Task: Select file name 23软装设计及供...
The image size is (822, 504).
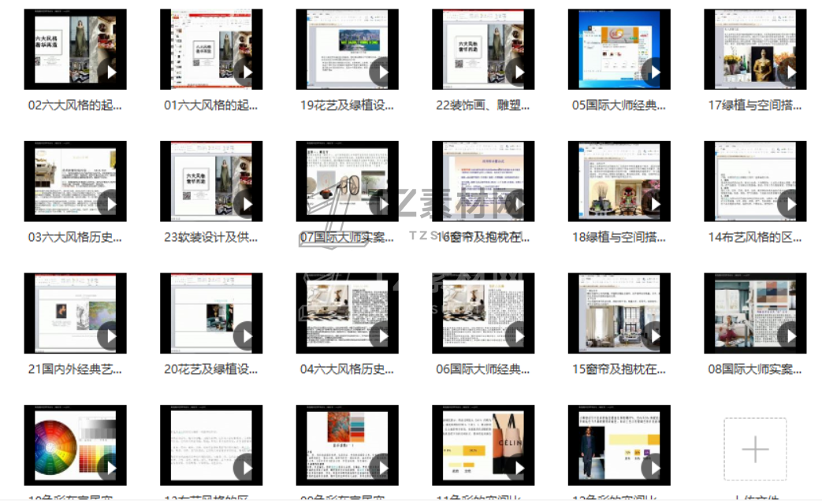Action: 210,237
